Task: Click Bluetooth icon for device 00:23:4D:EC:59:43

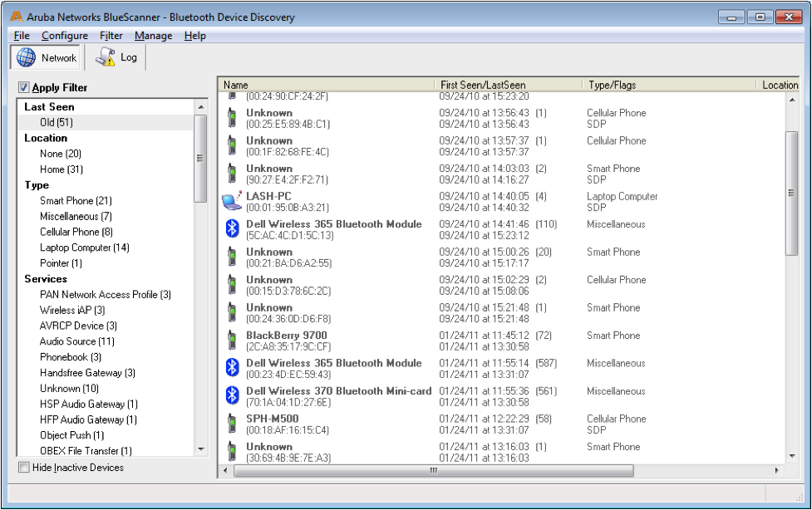Action: pyautogui.click(x=233, y=368)
